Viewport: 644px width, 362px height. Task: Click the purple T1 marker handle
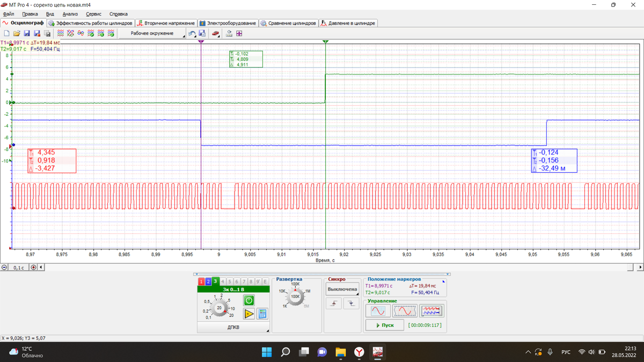pos(201,41)
